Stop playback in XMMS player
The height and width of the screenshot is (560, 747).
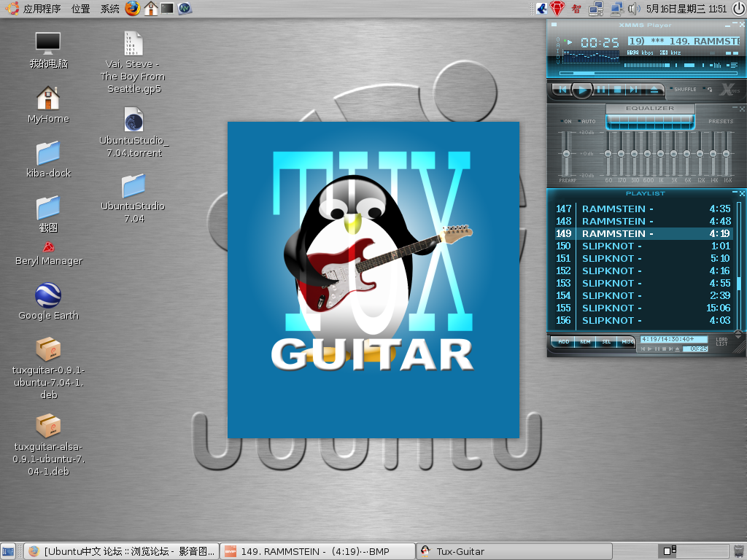point(617,90)
